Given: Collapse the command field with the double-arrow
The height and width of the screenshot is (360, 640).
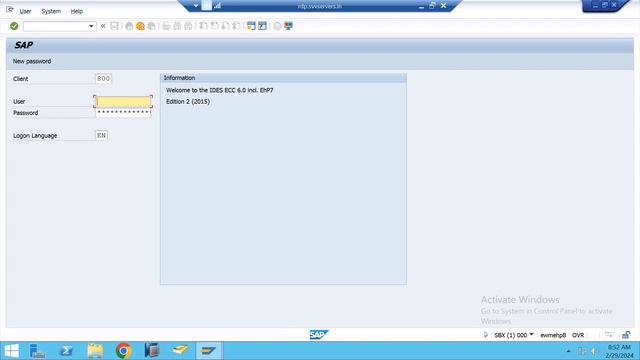Looking at the screenshot, I should tap(103, 26).
